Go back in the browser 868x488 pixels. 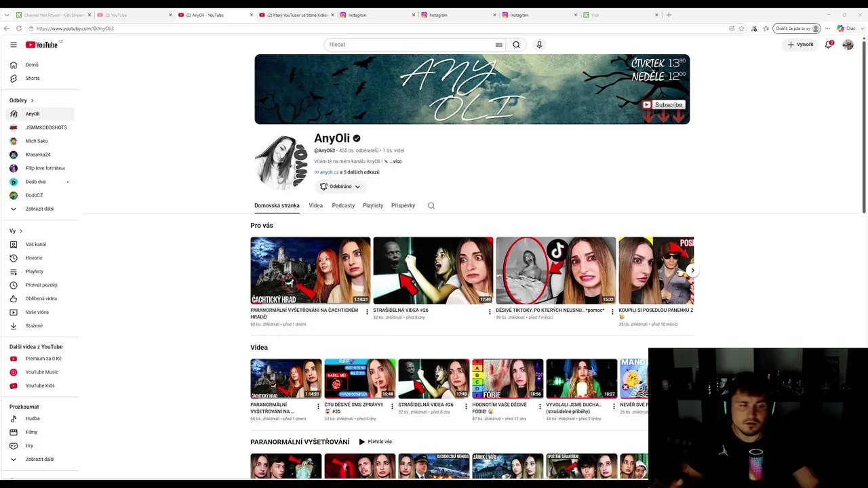tap(7, 28)
